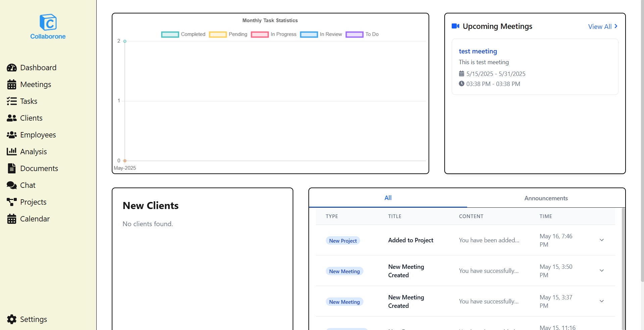This screenshot has height=330, width=644.
Task: Click the main page scrollbar at right edge
Action: pyautogui.click(x=642, y=141)
